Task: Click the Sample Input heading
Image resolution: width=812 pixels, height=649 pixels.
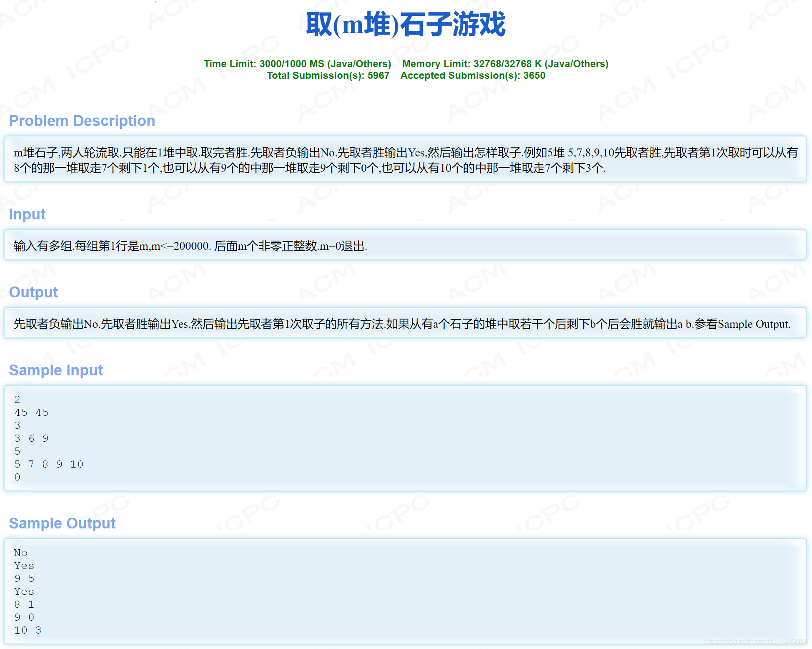Action: tap(56, 370)
